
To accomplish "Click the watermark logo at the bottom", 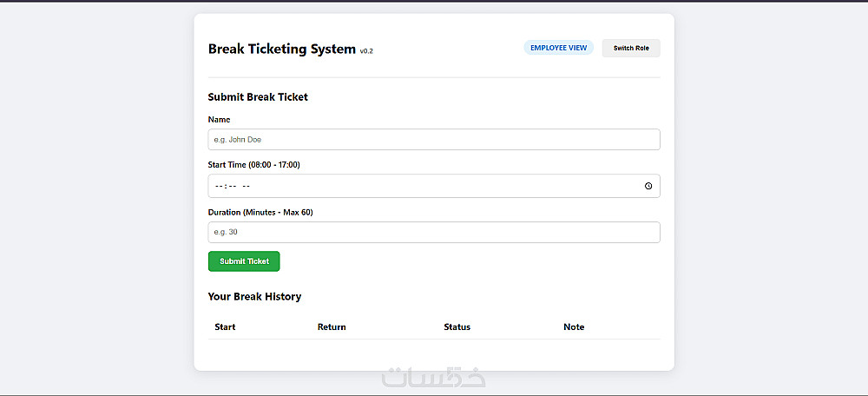I will (434, 378).
